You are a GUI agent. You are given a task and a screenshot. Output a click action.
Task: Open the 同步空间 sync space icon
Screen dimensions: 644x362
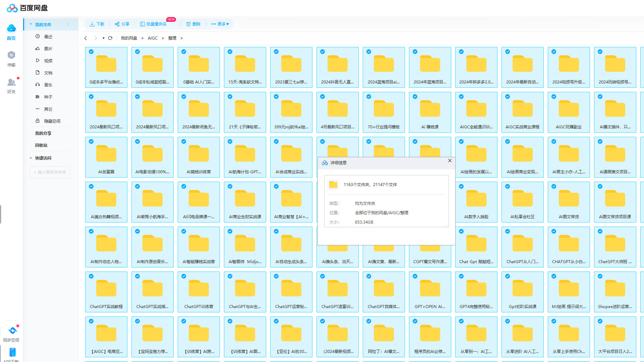pyautogui.click(x=12, y=330)
